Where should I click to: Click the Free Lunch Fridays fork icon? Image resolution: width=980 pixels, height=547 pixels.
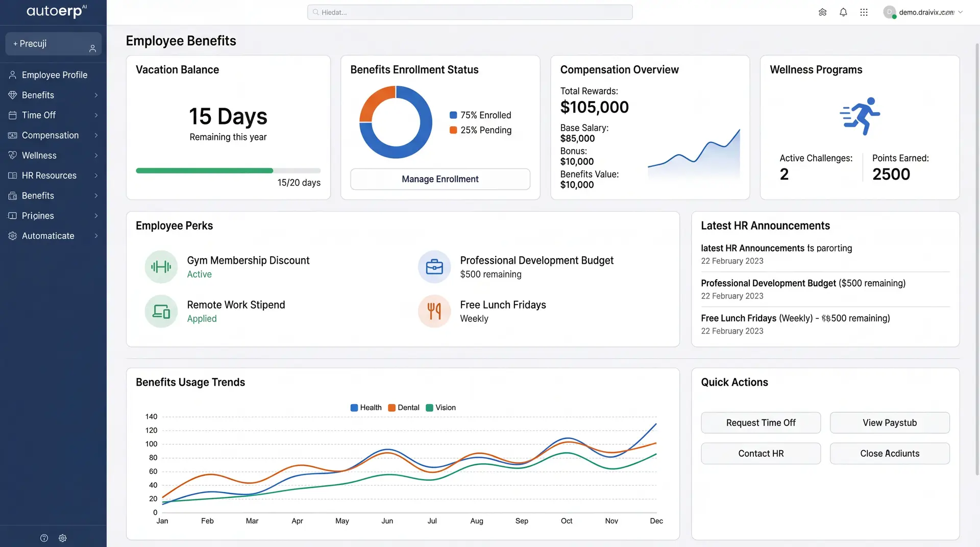434,311
